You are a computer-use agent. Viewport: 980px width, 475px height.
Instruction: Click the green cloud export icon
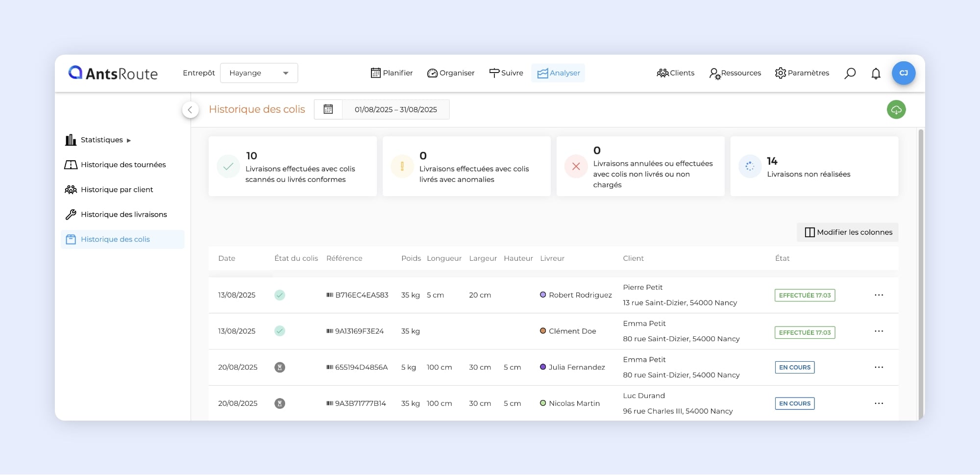click(x=896, y=109)
